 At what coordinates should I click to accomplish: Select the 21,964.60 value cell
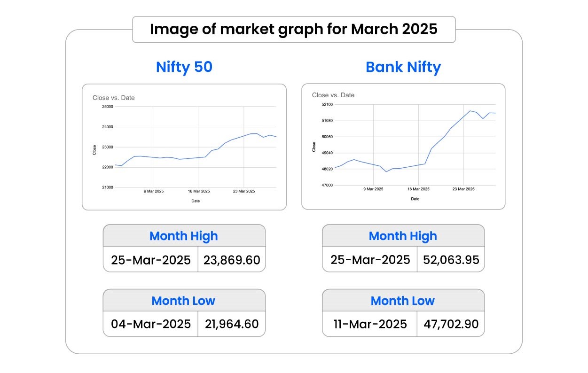(232, 324)
